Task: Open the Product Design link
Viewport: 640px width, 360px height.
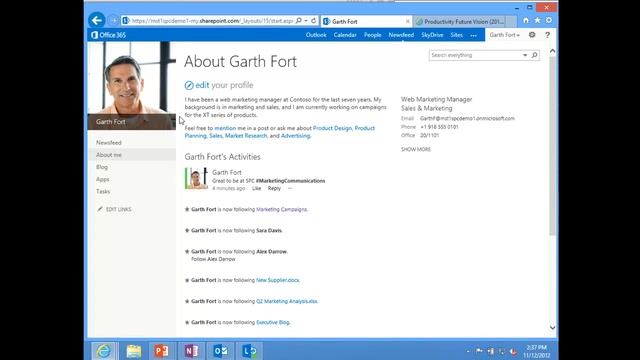Action: point(332,128)
